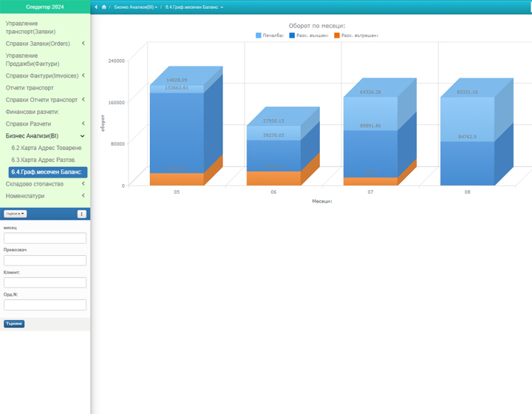Toggle Разх. вътрешен legend swatch

[337, 35]
